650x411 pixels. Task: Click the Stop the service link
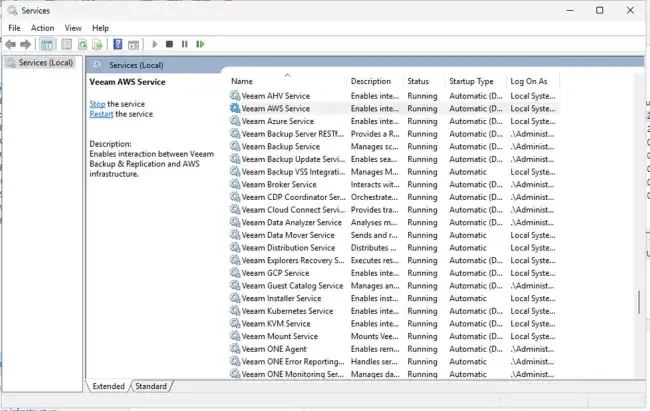[97, 104]
